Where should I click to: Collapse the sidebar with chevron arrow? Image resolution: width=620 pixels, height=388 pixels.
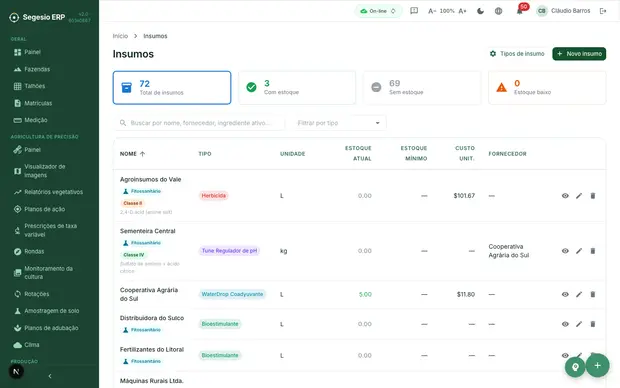(50, 376)
